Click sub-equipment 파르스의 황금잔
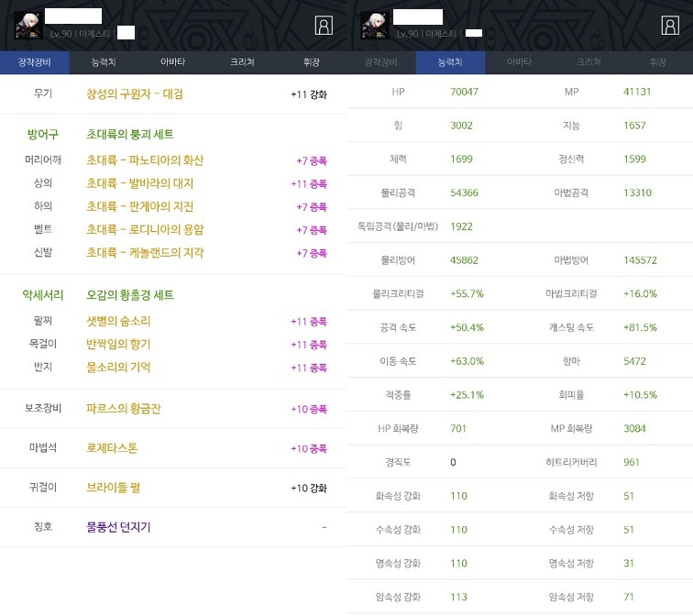 click(x=124, y=409)
